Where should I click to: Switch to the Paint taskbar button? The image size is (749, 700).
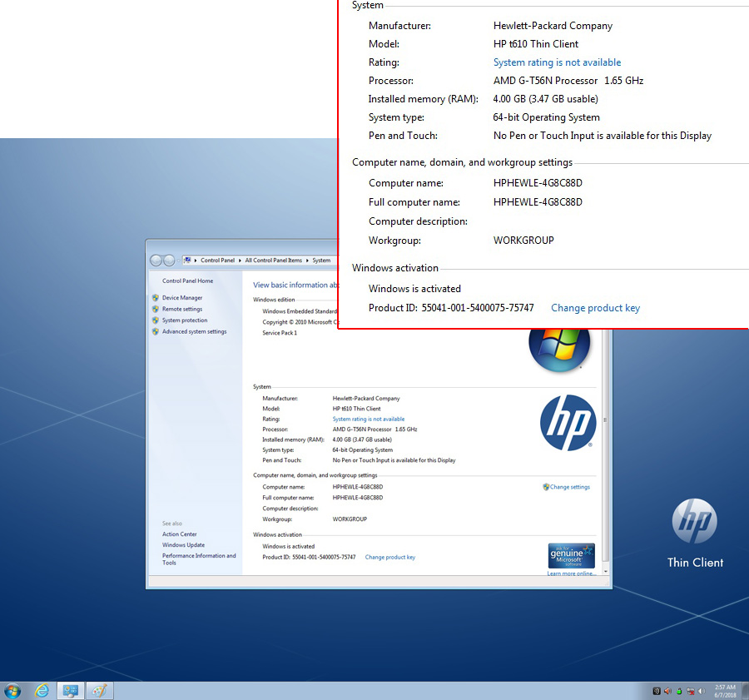pyautogui.click(x=99, y=691)
